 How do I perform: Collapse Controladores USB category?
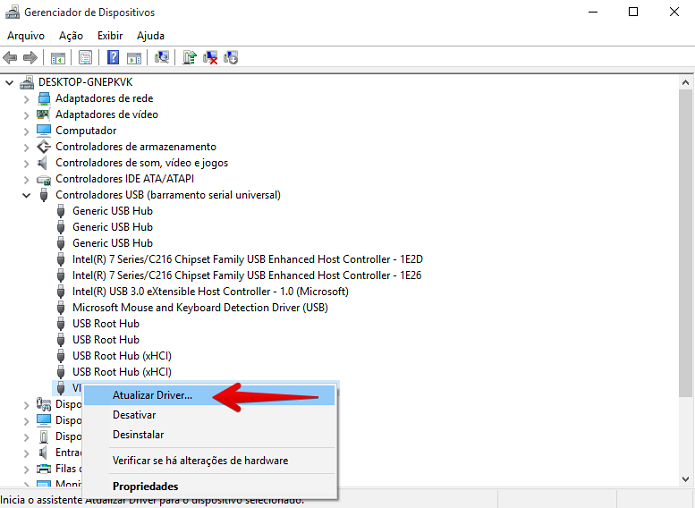point(26,195)
